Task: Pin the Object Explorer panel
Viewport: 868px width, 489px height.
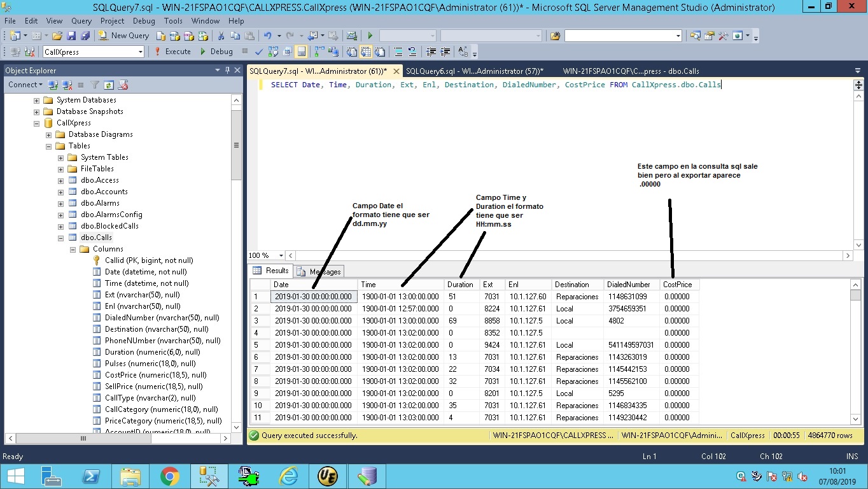Action: click(x=227, y=70)
